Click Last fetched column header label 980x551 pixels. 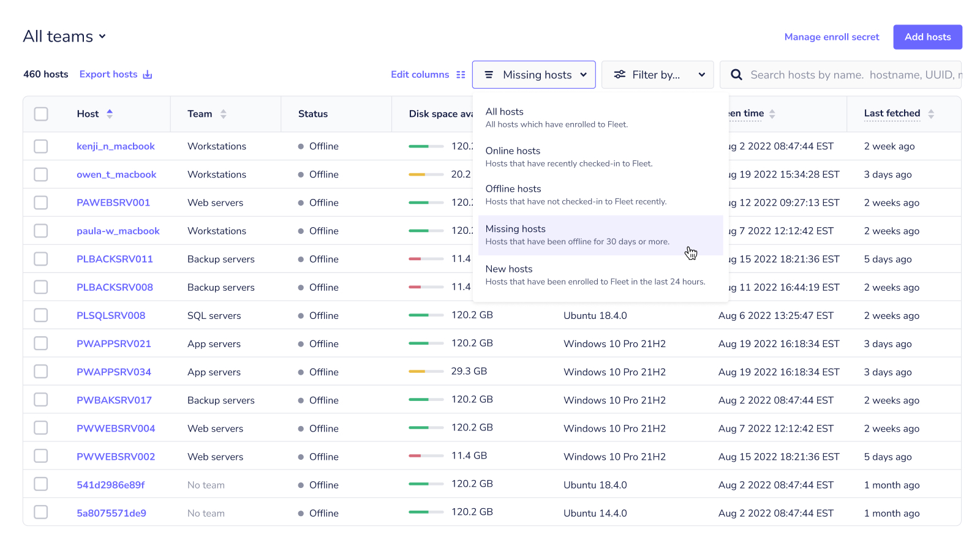(892, 113)
